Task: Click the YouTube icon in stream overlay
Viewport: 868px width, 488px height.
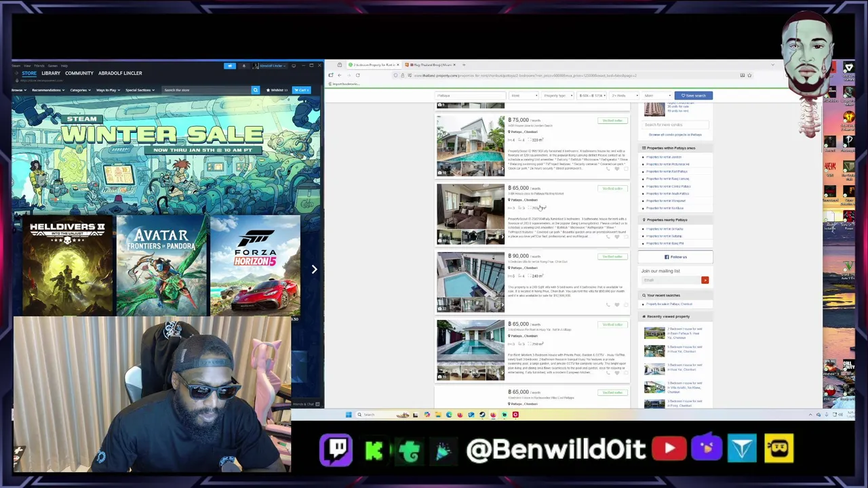Action: coord(669,449)
